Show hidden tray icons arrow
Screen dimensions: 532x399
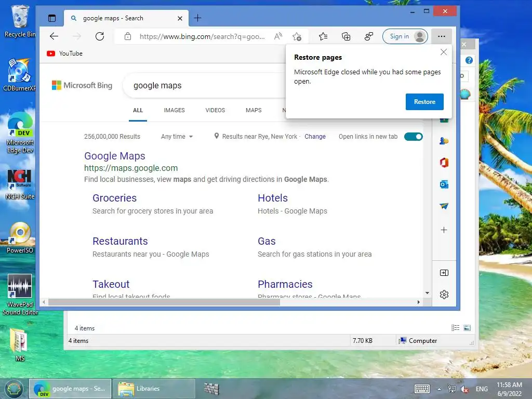click(x=439, y=389)
